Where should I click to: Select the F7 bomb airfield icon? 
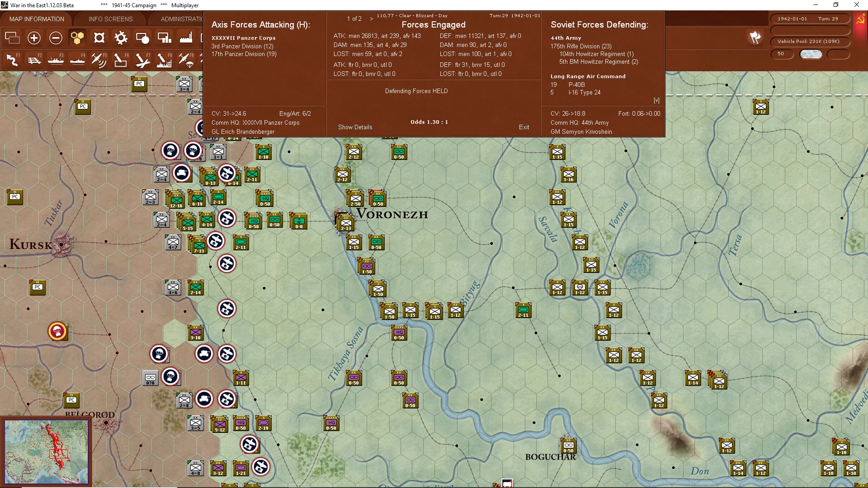coord(142,60)
